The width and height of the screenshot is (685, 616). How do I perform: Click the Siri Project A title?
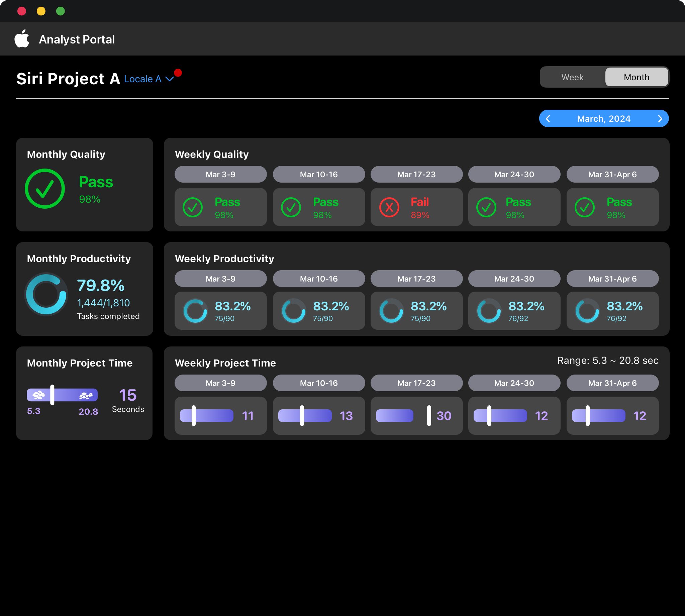(68, 79)
